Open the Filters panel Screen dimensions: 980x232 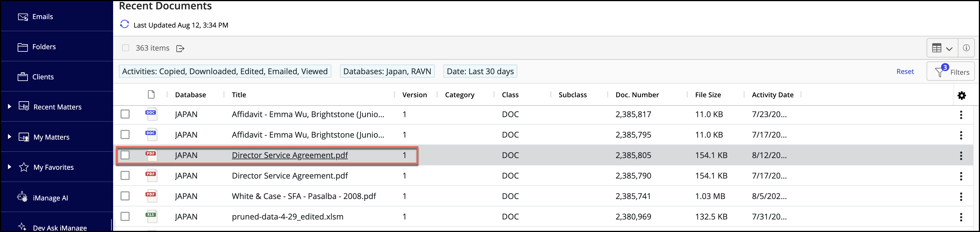[950, 71]
